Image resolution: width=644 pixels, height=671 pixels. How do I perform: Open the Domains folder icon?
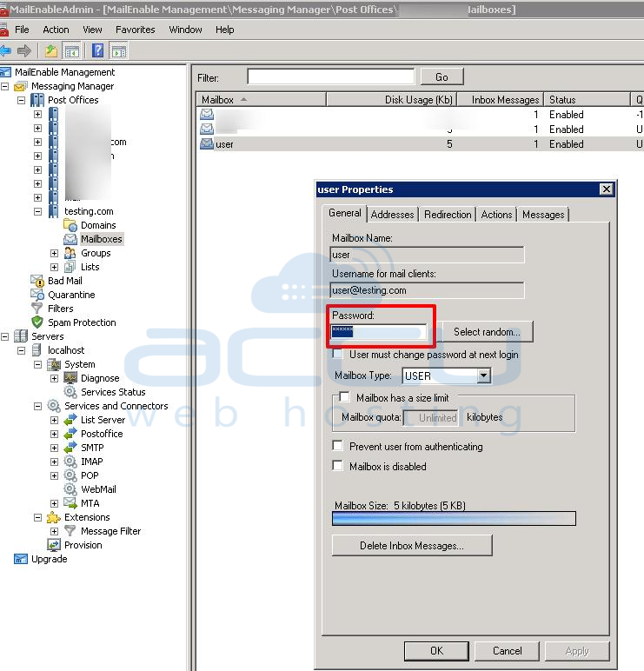pos(70,225)
